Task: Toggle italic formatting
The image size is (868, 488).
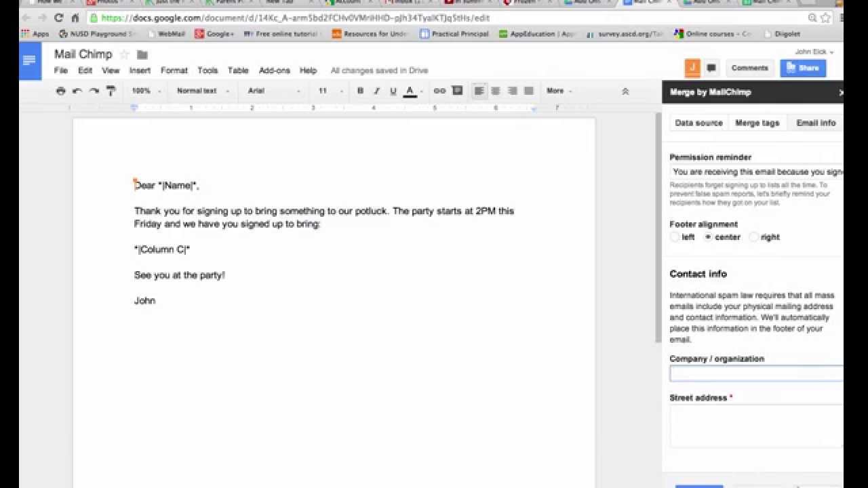Action: (x=376, y=91)
